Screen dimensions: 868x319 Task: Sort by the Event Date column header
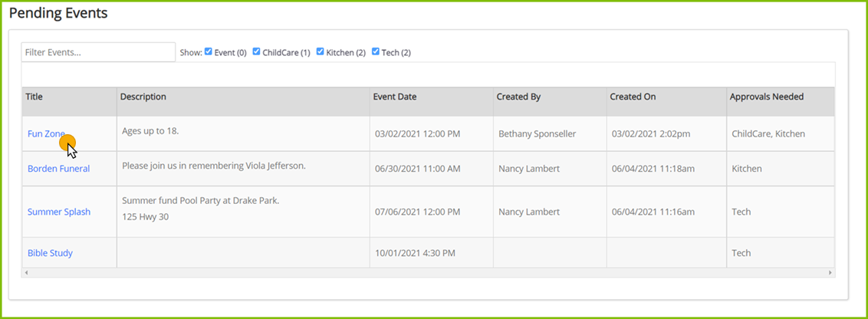395,97
